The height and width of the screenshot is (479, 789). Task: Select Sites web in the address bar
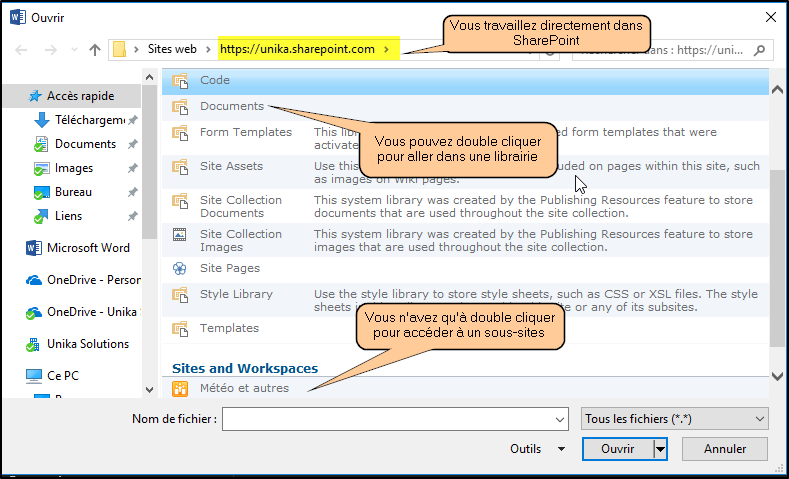pos(172,49)
